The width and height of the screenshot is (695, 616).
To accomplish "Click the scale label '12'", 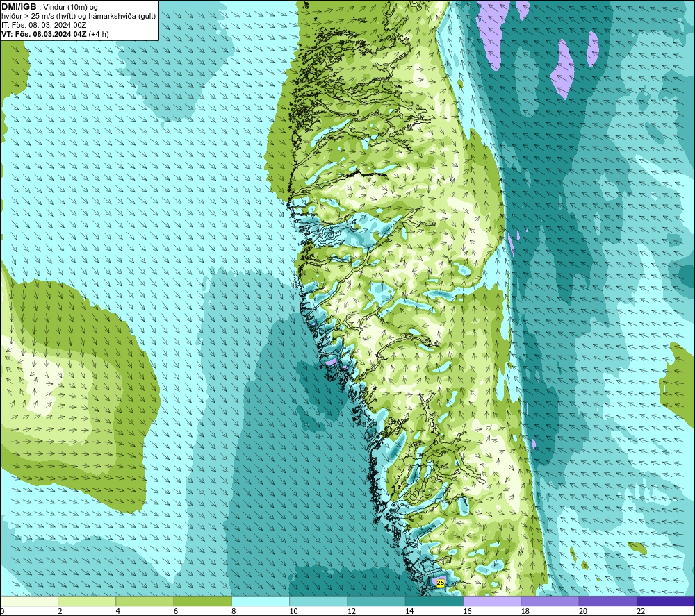I will click(x=352, y=611).
